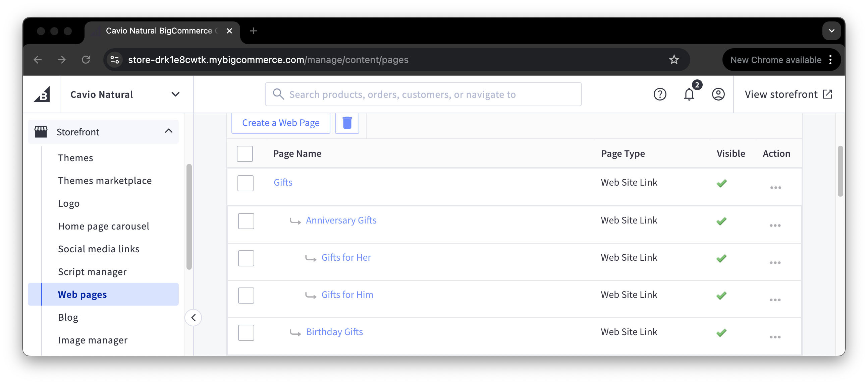Open Script manager in the sidebar
Image resolution: width=868 pixels, height=384 pixels.
coord(92,272)
